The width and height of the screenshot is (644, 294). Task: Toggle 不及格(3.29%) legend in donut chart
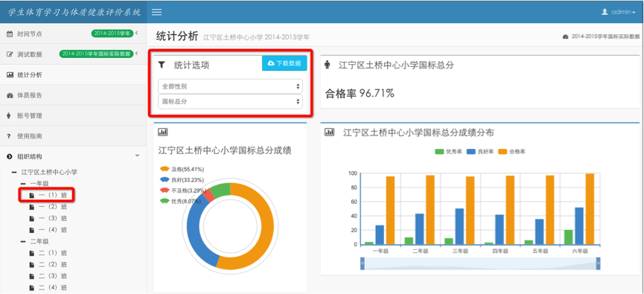182,191
